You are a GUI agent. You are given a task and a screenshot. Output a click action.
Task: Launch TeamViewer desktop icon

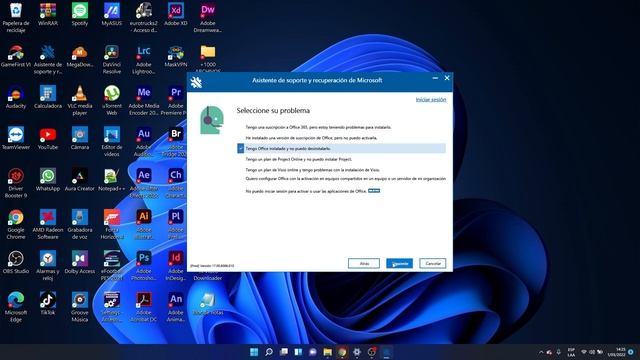pos(16,138)
